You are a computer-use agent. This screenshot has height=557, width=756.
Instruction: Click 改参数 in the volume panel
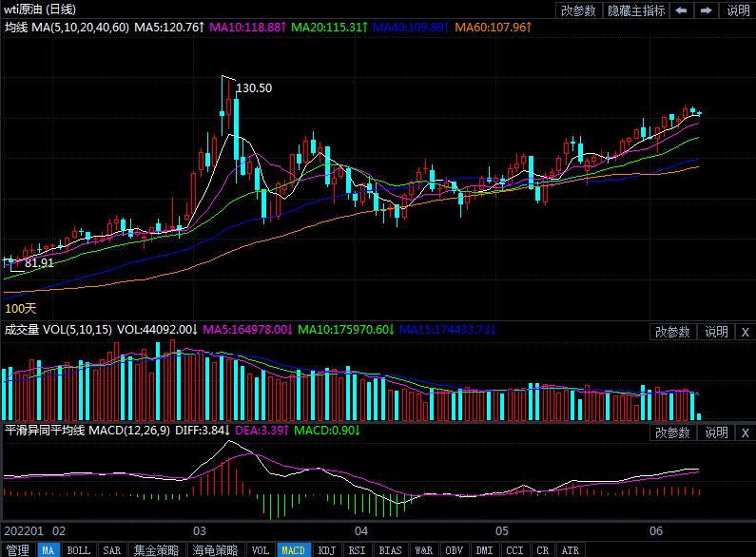pos(672,332)
